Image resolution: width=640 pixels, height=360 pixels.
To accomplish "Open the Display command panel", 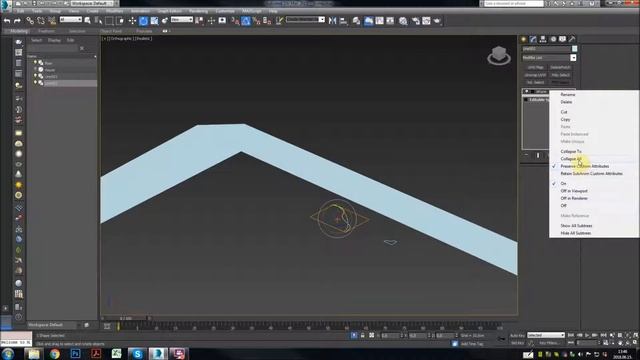I will [x=562, y=39].
